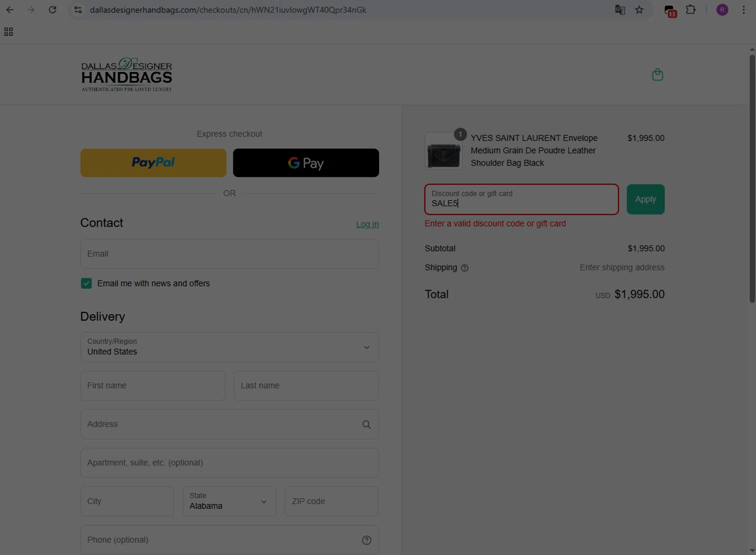
Task: Open site information icon in address bar
Action: tap(78, 10)
